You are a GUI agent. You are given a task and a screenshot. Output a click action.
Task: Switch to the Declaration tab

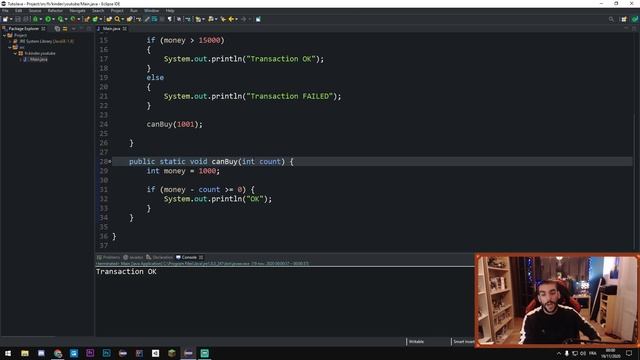(x=160, y=257)
